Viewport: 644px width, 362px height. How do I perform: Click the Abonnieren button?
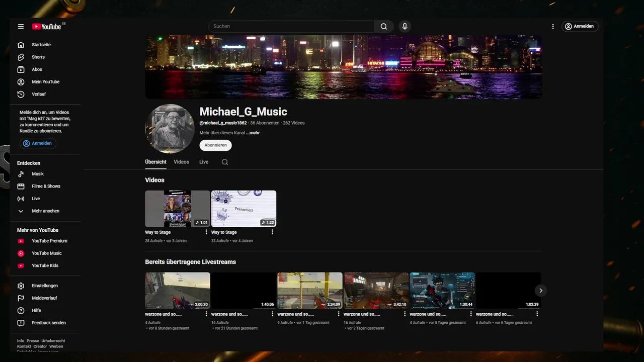click(215, 145)
